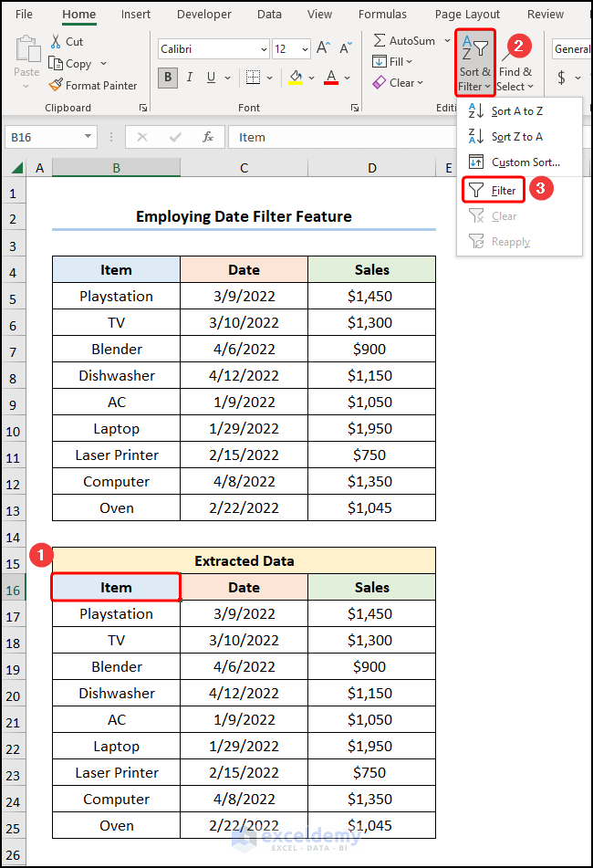This screenshot has height=868, width=593.
Task: Toggle italic formatting
Action: pos(190,78)
